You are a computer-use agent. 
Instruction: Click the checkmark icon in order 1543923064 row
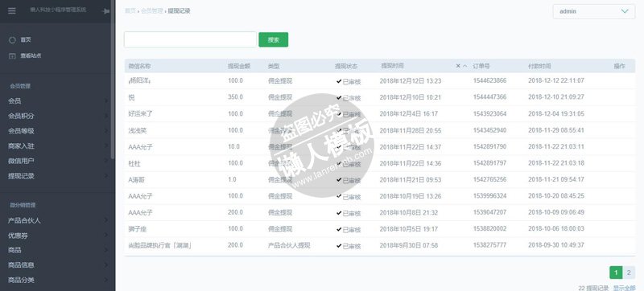point(339,114)
